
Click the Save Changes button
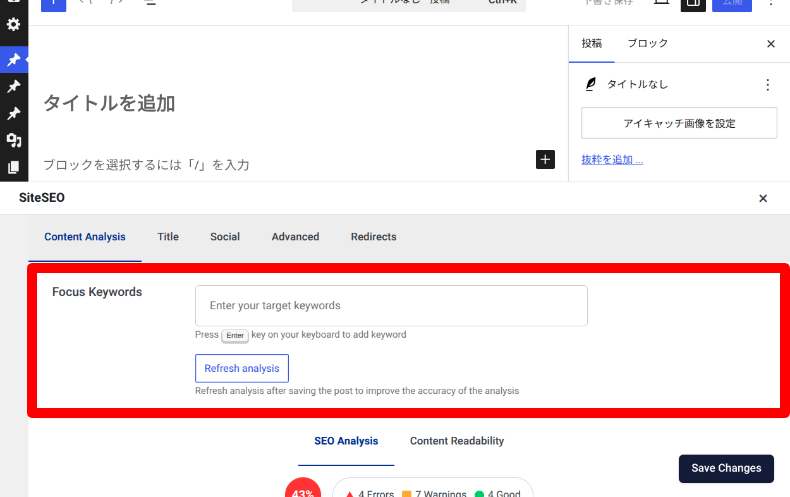pos(726,469)
